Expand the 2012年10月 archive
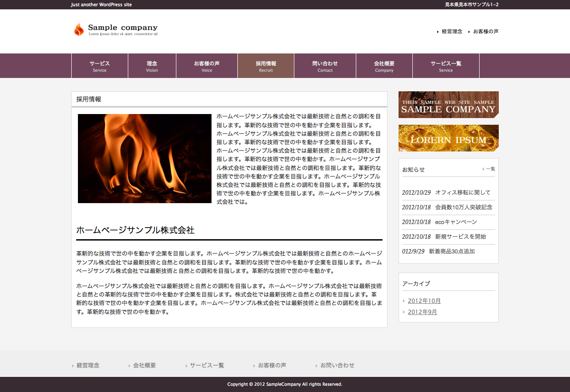This screenshot has height=392, width=570. point(424,301)
